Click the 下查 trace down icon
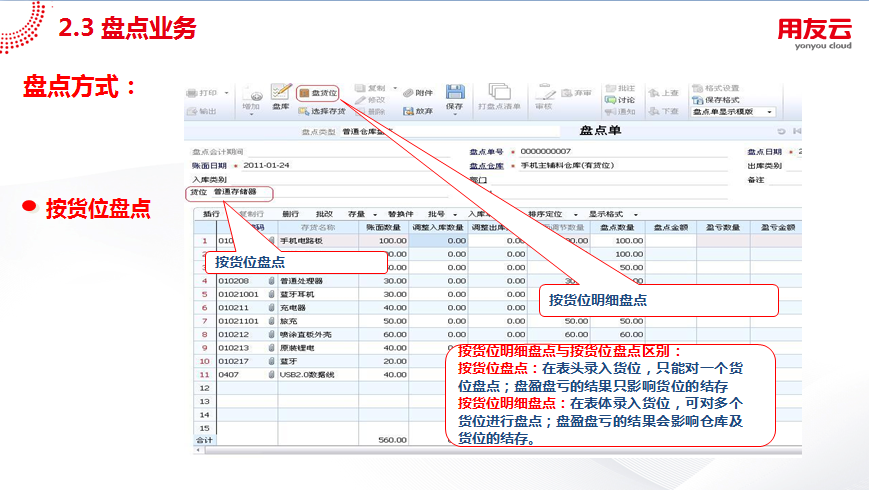 pos(654,111)
